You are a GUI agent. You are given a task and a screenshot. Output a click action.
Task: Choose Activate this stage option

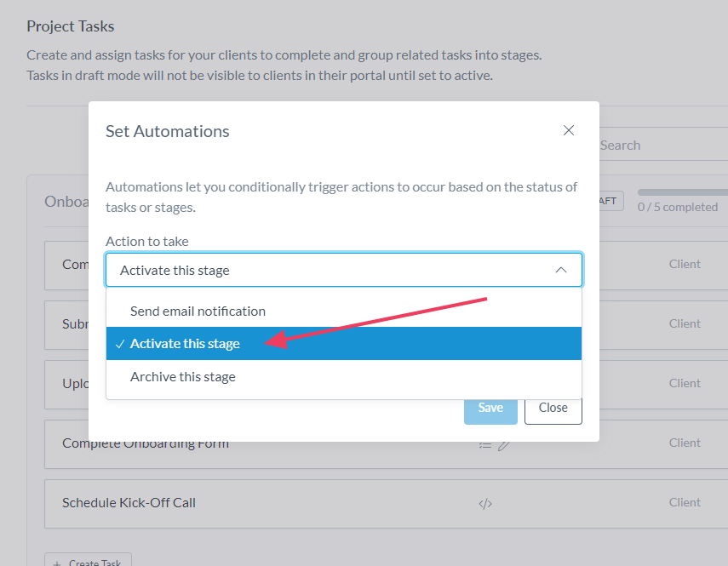(185, 344)
